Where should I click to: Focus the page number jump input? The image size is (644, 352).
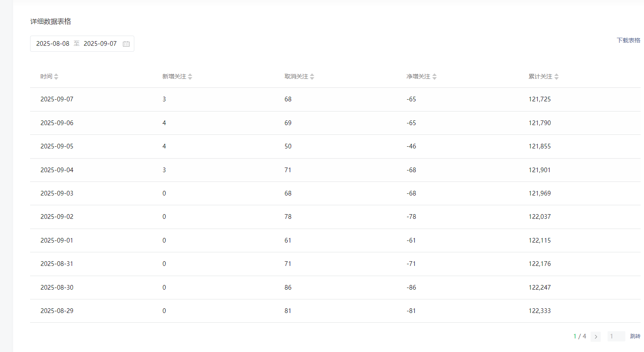point(616,336)
